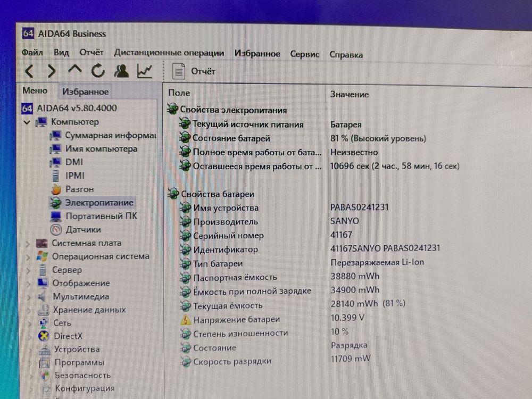Screen dimensions: 532x399
Task: Open the graph chart toolbar icon
Action: pyautogui.click(x=145, y=71)
